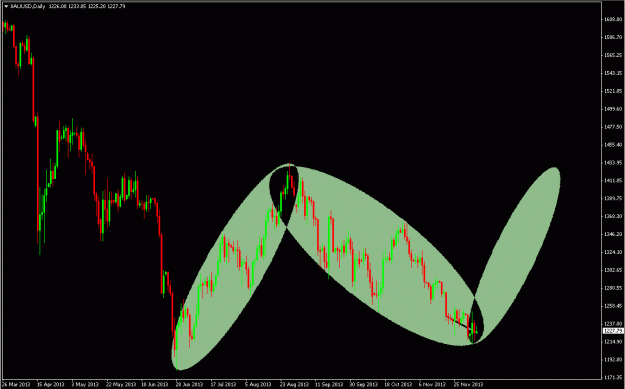
Task: Click the 1499.60 price scale label
Action: click(x=613, y=109)
